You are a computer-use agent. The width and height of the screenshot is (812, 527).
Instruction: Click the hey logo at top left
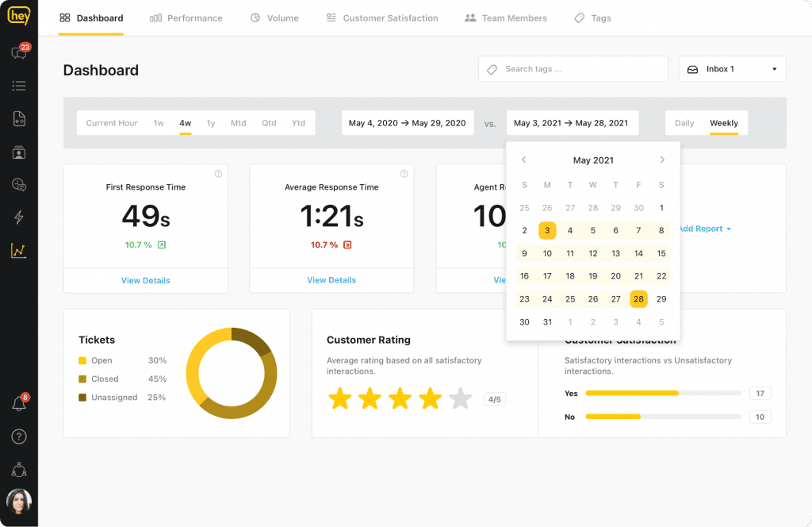click(x=17, y=16)
